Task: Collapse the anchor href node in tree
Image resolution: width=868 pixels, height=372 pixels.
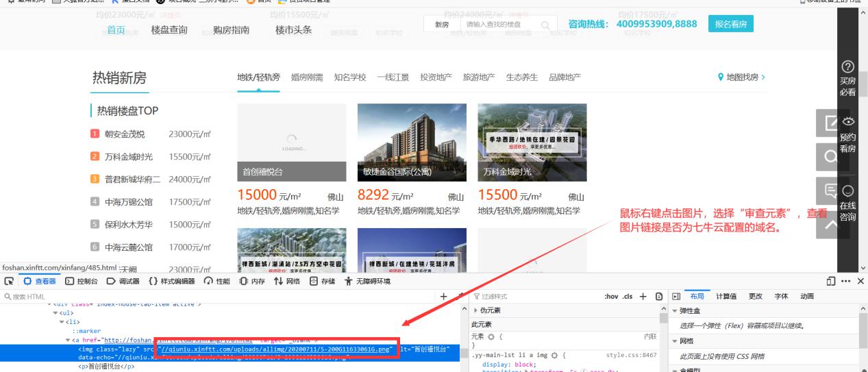Action: pos(67,339)
